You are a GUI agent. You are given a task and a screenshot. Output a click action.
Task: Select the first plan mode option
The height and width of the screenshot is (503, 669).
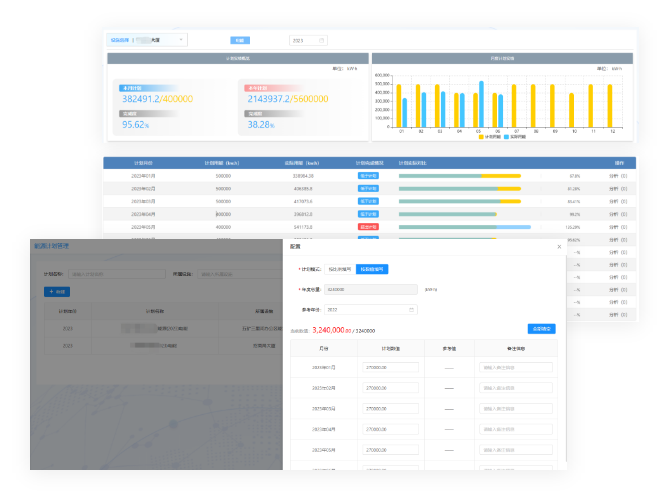pos(338,269)
